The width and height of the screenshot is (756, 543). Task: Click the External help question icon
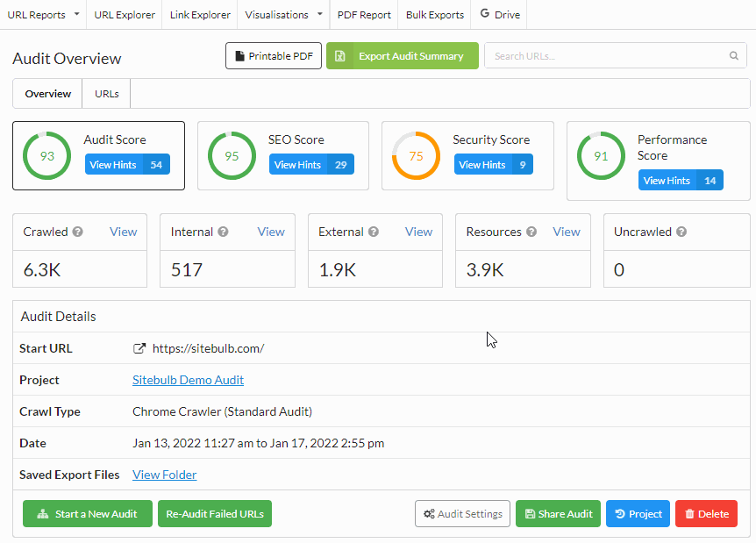coord(374,232)
